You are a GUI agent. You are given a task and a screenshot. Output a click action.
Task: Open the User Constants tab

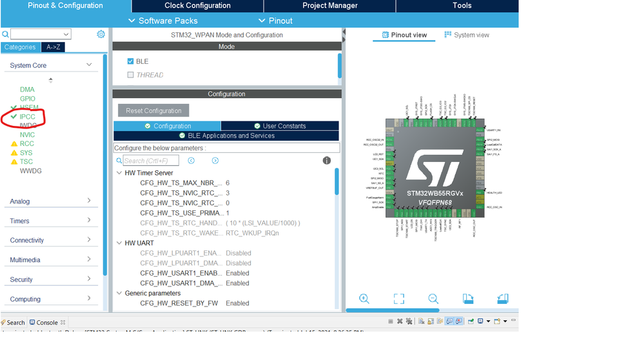point(280,126)
